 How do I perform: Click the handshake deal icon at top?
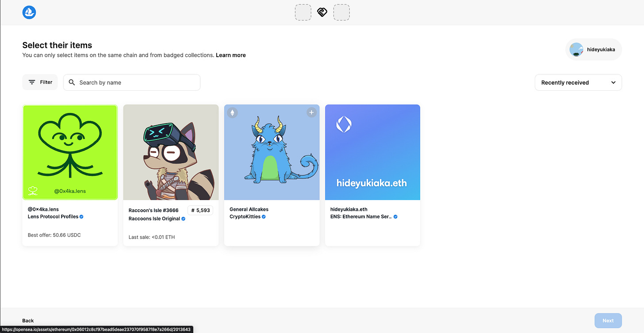pos(322,12)
